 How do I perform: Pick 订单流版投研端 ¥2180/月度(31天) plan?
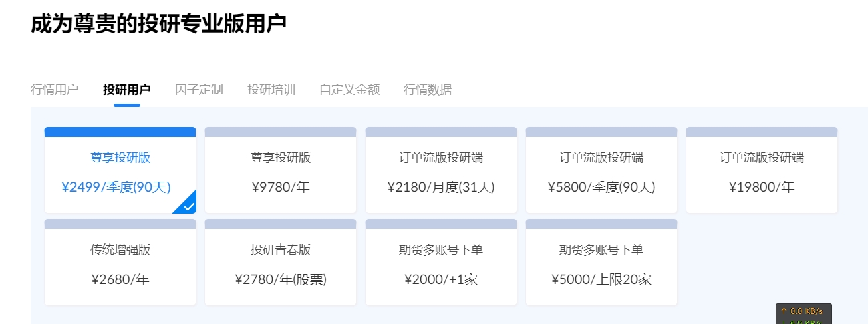pyautogui.click(x=441, y=172)
